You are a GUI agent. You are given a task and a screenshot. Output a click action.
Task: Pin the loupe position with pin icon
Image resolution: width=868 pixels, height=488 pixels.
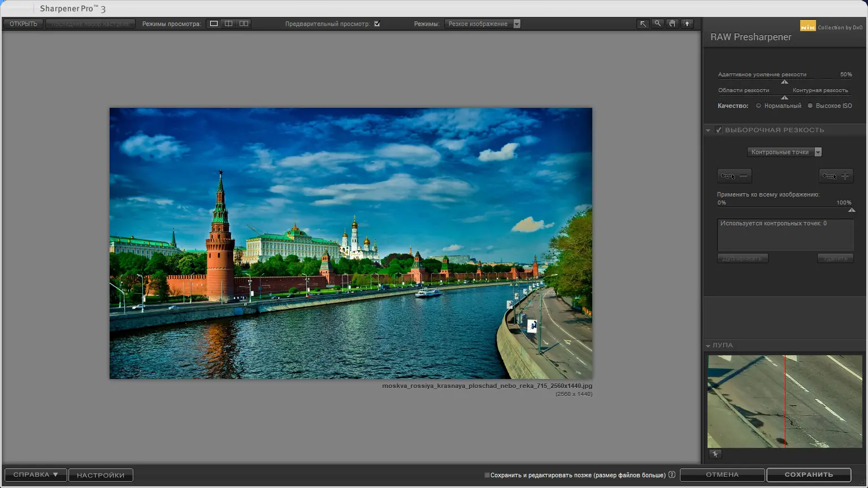coord(715,454)
